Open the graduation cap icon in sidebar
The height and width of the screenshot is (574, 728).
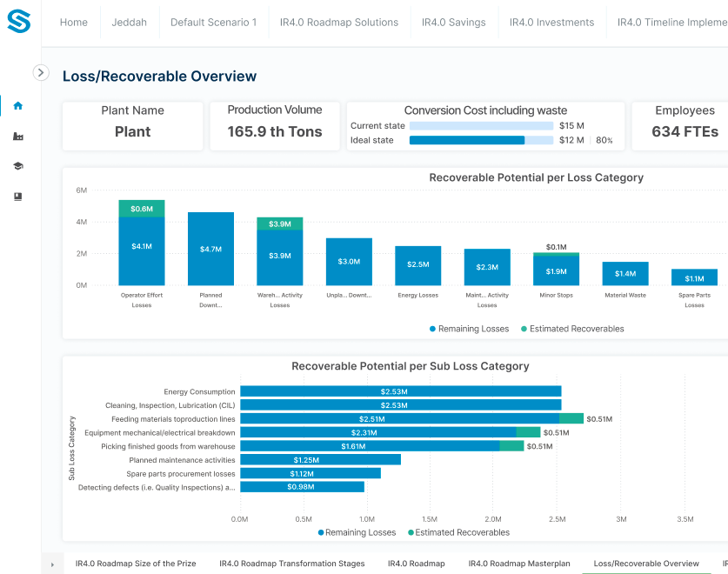pos(18,166)
